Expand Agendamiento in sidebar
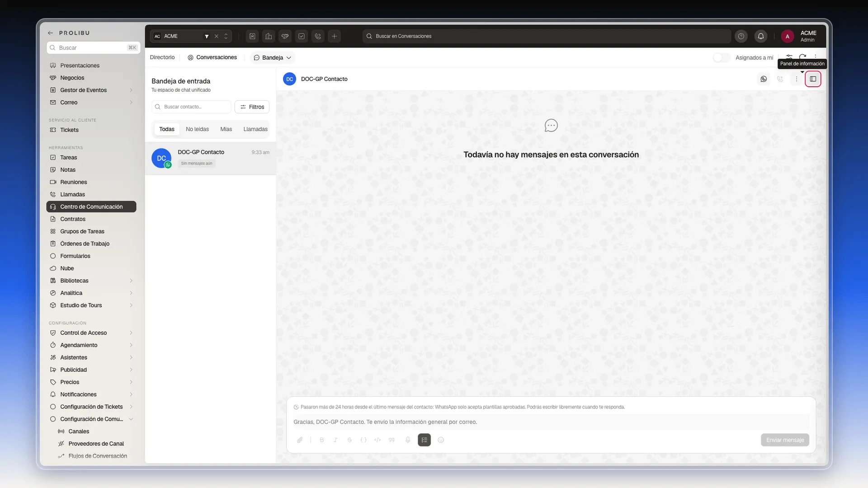The height and width of the screenshot is (488, 868). pos(131,345)
